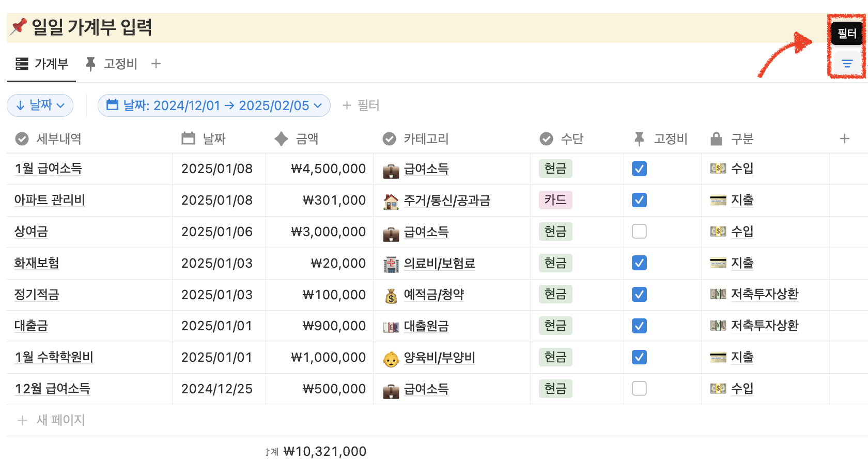This screenshot has width=868, height=460.
Task: Click the hospital icon for 의료비/보험료
Action: coord(391,265)
